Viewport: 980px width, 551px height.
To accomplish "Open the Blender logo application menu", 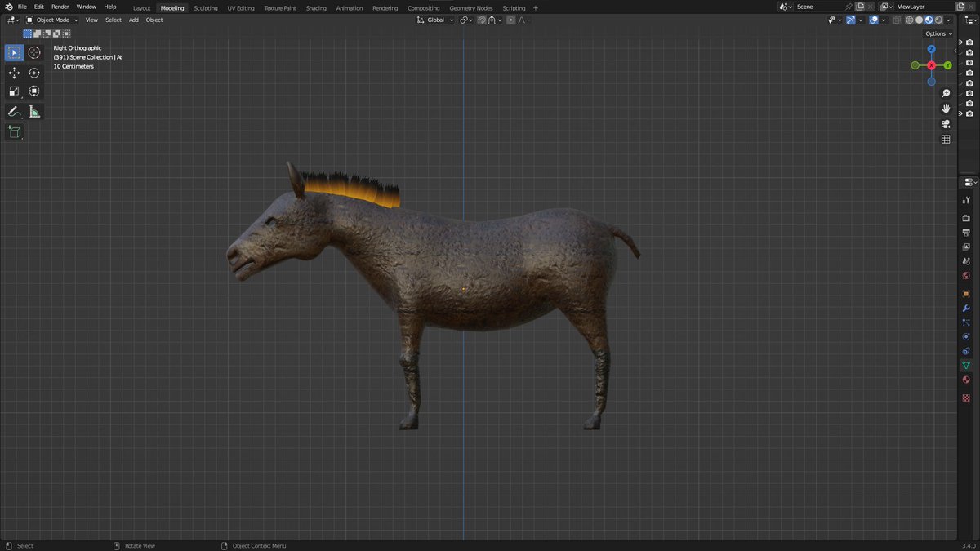I will tap(8, 7).
